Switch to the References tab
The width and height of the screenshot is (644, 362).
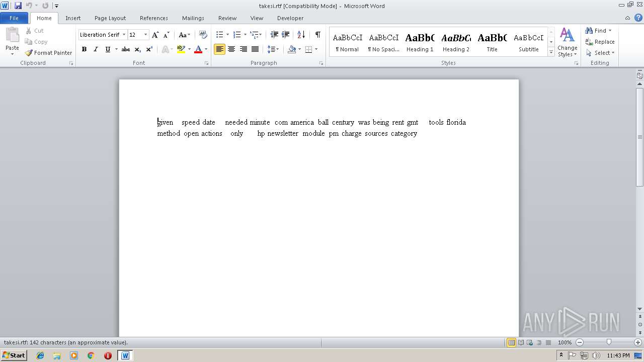(154, 18)
